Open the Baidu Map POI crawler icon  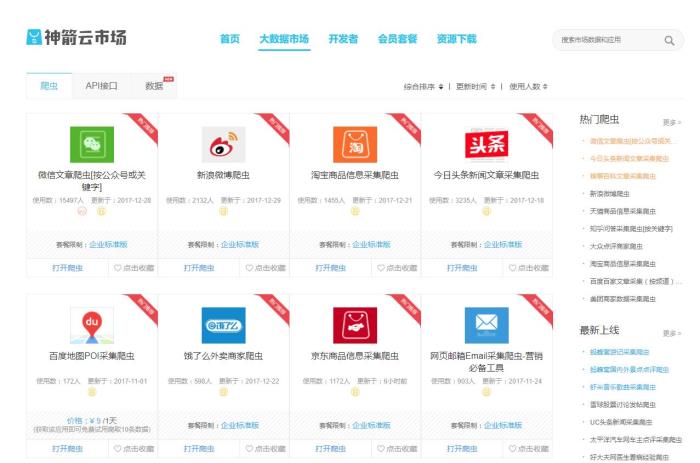tap(92, 325)
